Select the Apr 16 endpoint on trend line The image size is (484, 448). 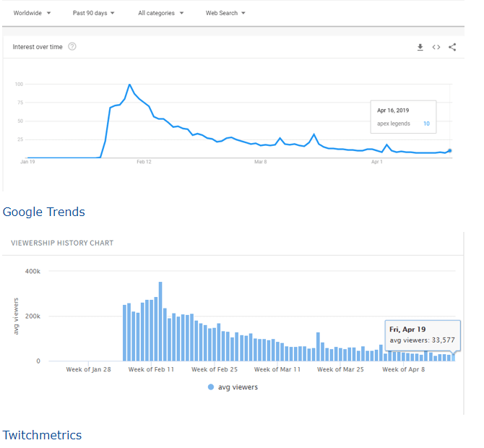point(450,151)
